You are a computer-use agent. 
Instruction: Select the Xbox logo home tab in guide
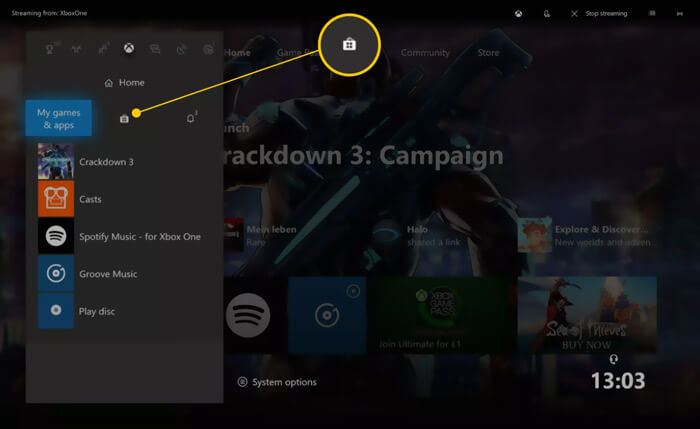(x=129, y=48)
